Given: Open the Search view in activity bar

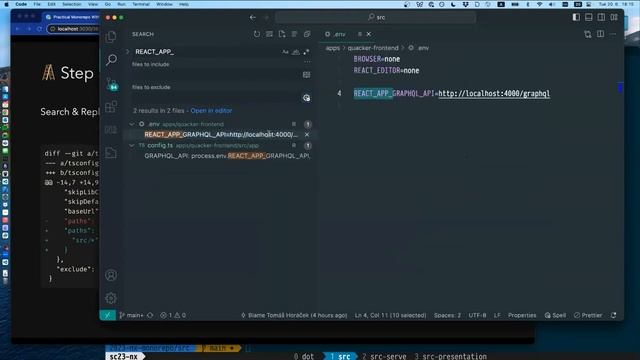Looking at the screenshot, I should point(111,60).
